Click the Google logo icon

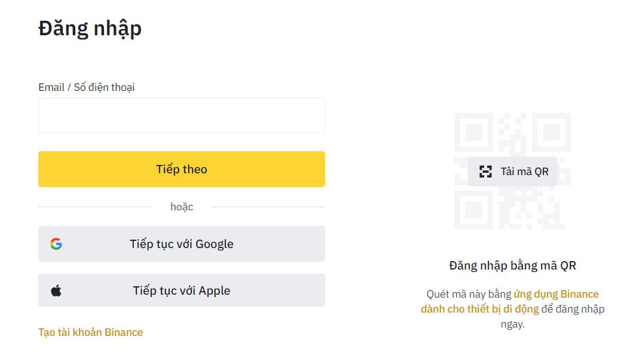(56, 244)
